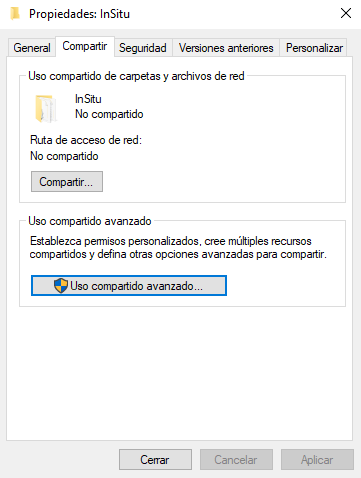This screenshot has height=478, width=361.
Task: Click the Compartir... button
Action: pos(67,182)
